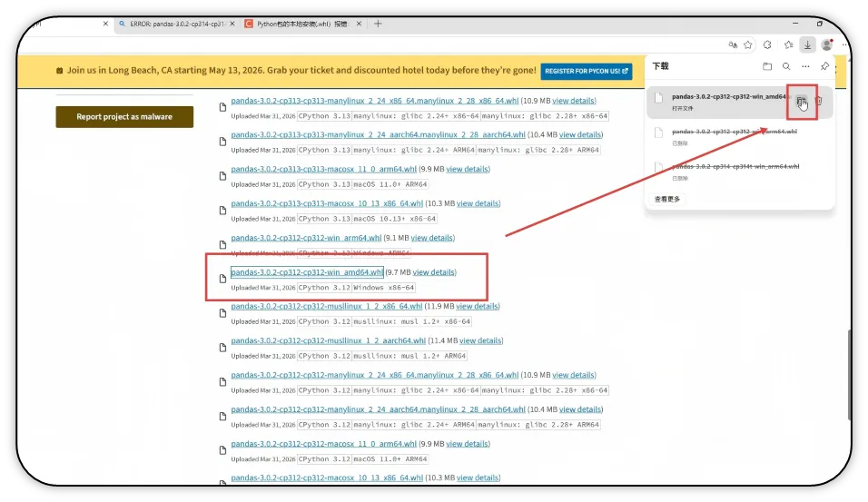Open a new browser tab
This screenshot has width=868, height=502.
click(378, 24)
